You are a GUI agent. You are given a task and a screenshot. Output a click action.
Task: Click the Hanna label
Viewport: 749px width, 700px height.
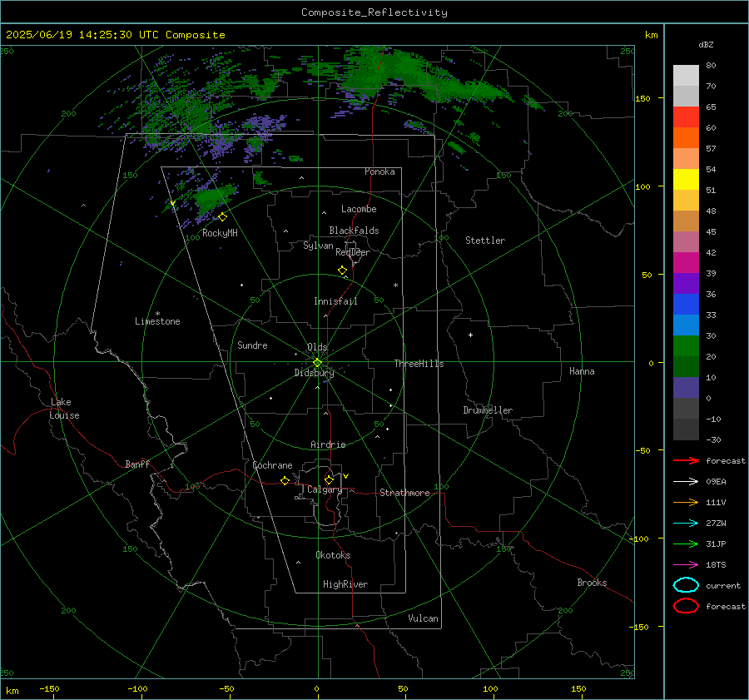(582, 371)
